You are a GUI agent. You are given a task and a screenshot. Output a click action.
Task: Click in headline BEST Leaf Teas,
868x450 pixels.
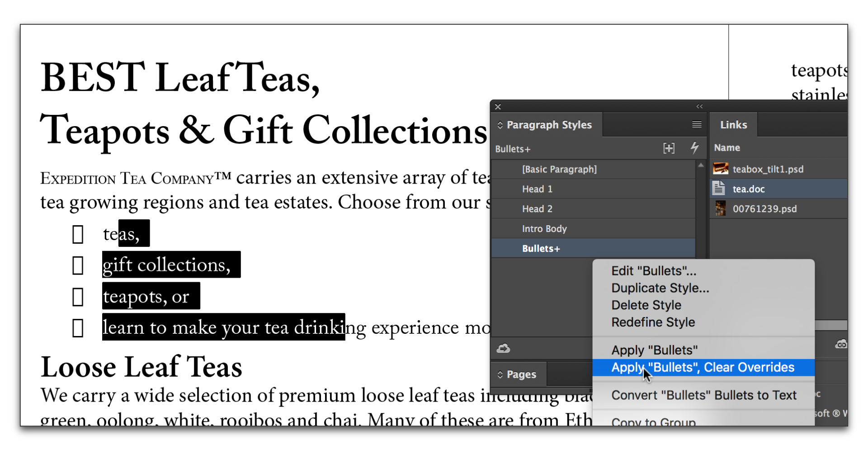pos(180,78)
